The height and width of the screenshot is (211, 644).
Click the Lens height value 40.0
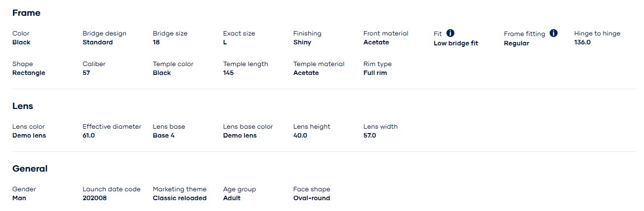pyautogui.click(x=300, y=136)
